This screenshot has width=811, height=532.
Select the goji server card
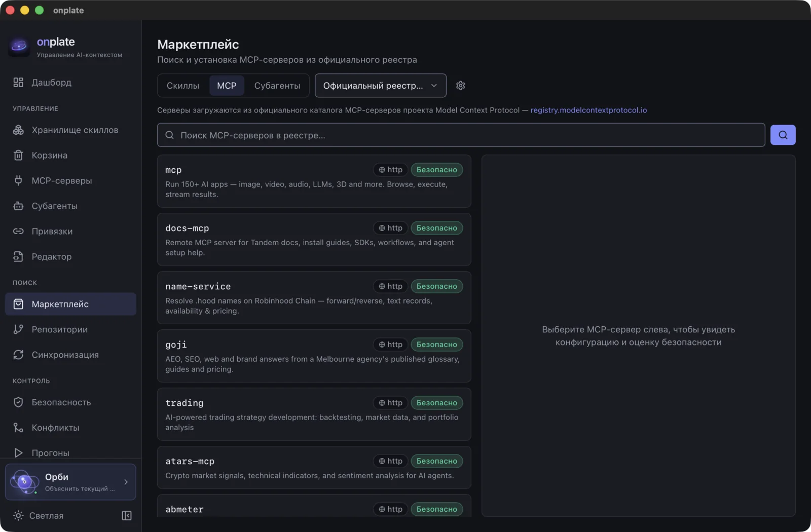pyautogui.click(x=314, y=356)
